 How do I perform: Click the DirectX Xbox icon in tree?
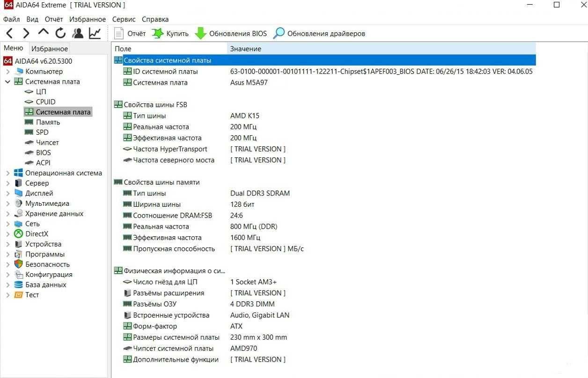coord(18,234)
